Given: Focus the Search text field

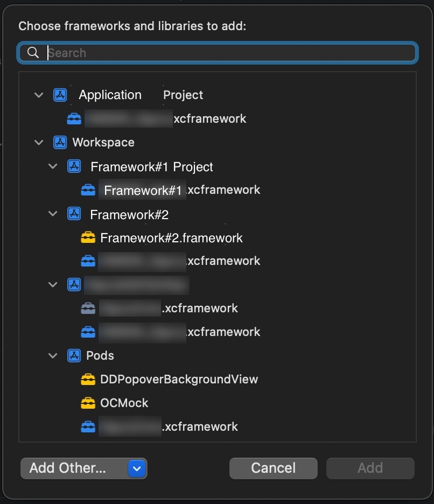Looking at the screenshot, I should (x=226, y=53).
